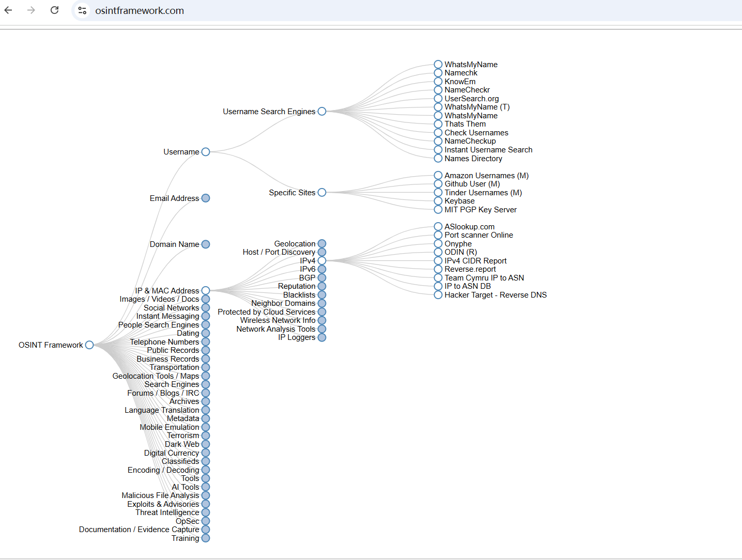Image resolution: width=742 pixels, height=560 pixels.
Task: Collapse the IP & MAC Address node
Action: tap(206, 291)
